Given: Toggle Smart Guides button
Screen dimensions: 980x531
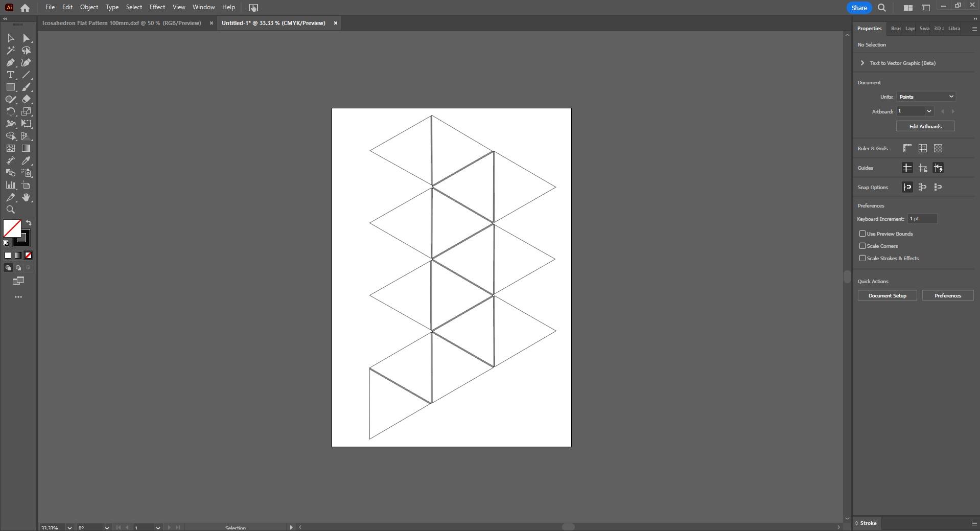Looking at the screenshot, I should pyautogui.click(x=938, y=168).
